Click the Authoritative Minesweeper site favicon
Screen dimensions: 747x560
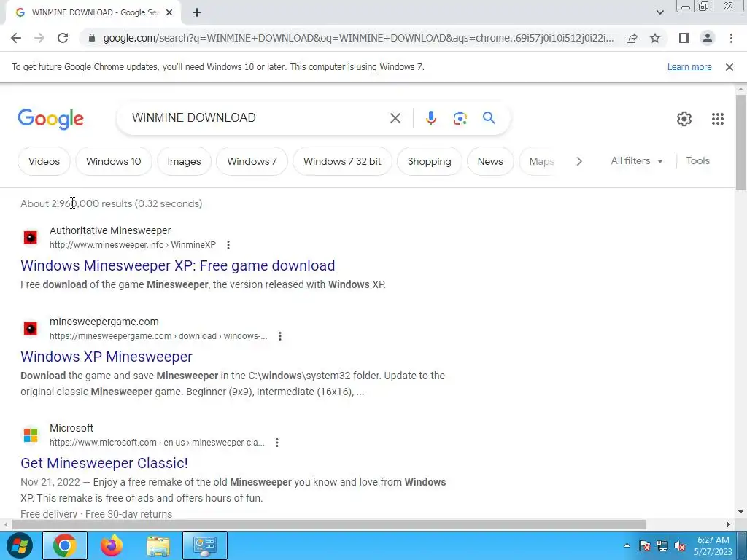(31, 237)
